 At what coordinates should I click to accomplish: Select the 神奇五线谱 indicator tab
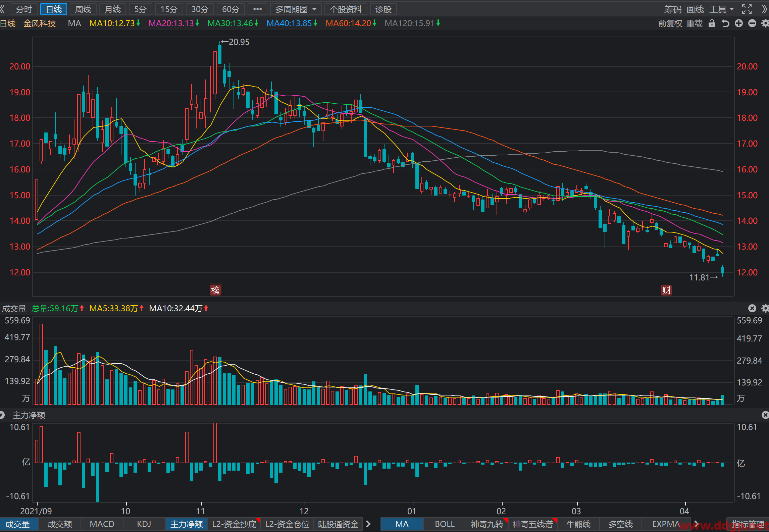(532, 524)
